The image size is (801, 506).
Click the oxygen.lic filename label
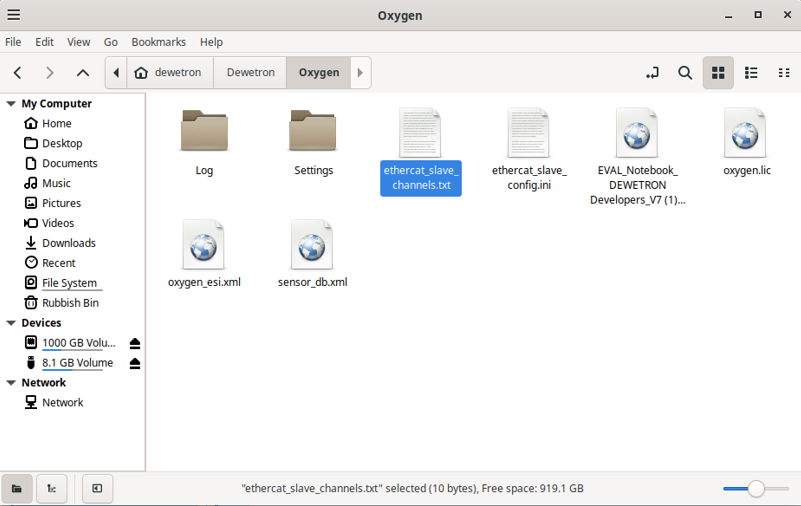pyautogui.click(x=746, y=171)
